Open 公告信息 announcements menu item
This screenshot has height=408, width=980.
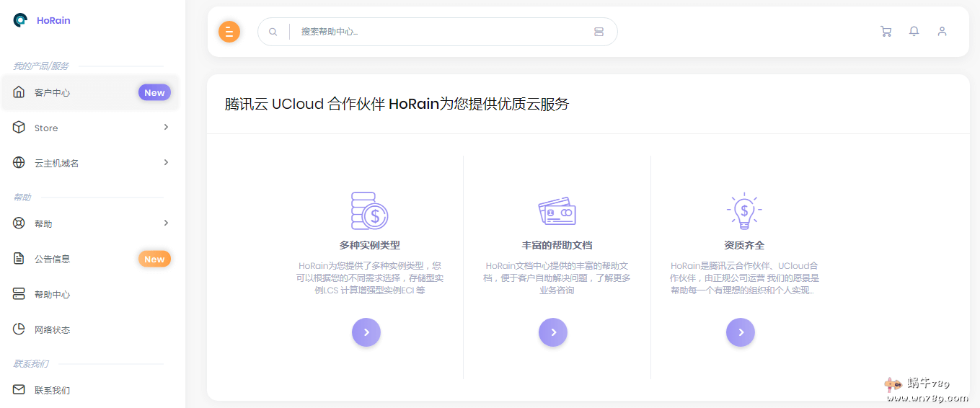click(52, 259)
